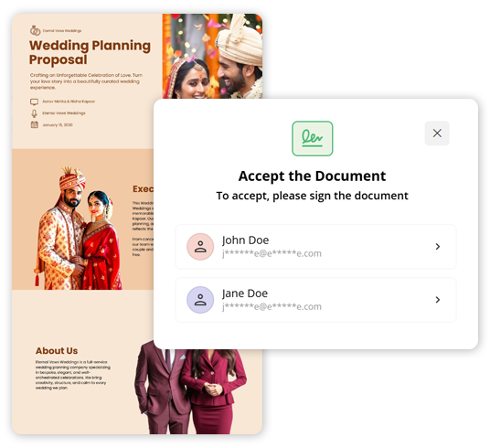This screenshot has height=448, width=490.
Task: Expand John Doe signer chevron
Action: click(x=438, y=247)
